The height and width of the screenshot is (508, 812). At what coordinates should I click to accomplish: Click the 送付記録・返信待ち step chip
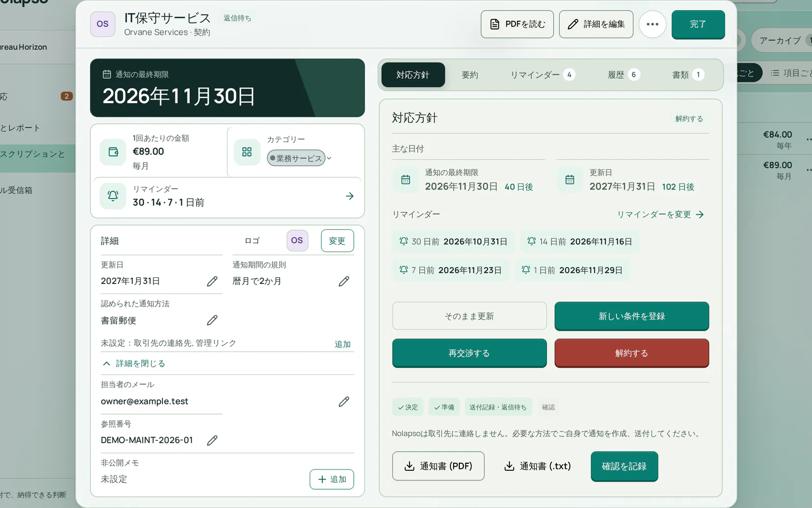(x=498, y=407)
